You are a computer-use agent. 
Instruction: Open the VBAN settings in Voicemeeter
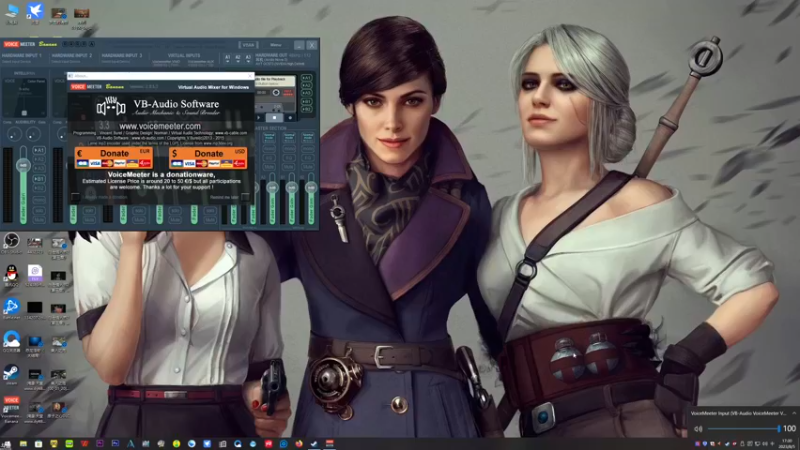248,45
